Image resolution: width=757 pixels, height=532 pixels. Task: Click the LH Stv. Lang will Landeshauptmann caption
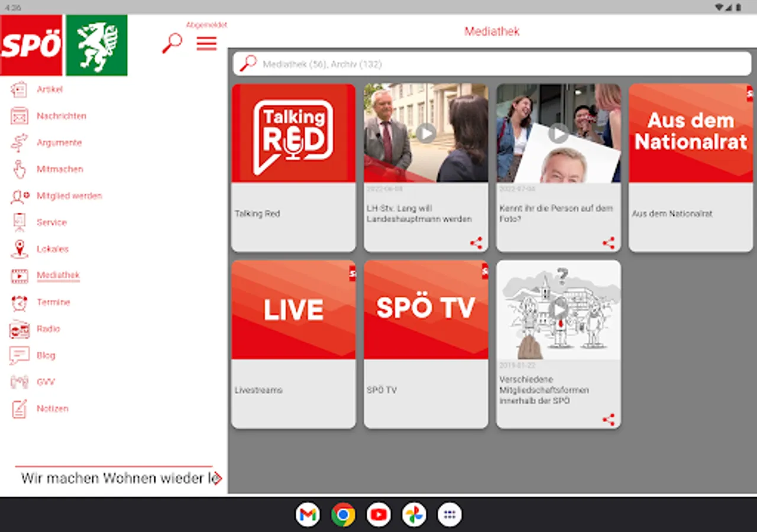click(x=419, y=213)
